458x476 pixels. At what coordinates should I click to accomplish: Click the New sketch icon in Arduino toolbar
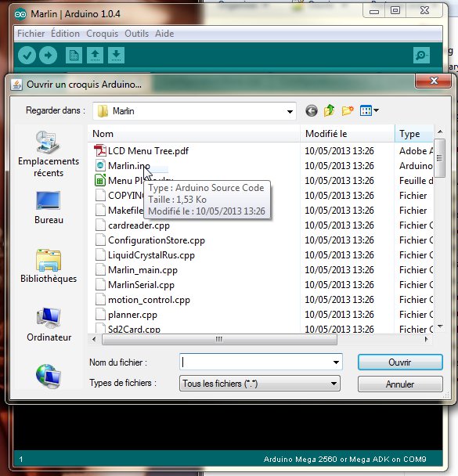(x=74, y=56)
